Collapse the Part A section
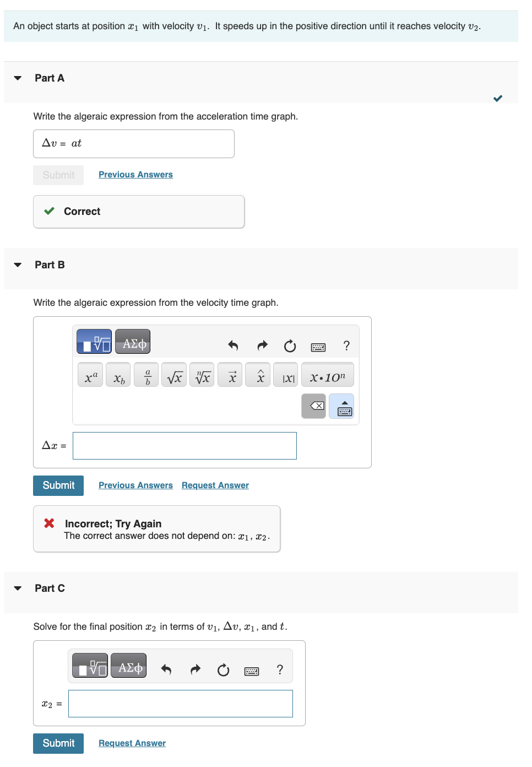Viewport: 532px width, 767px height. 17,78
